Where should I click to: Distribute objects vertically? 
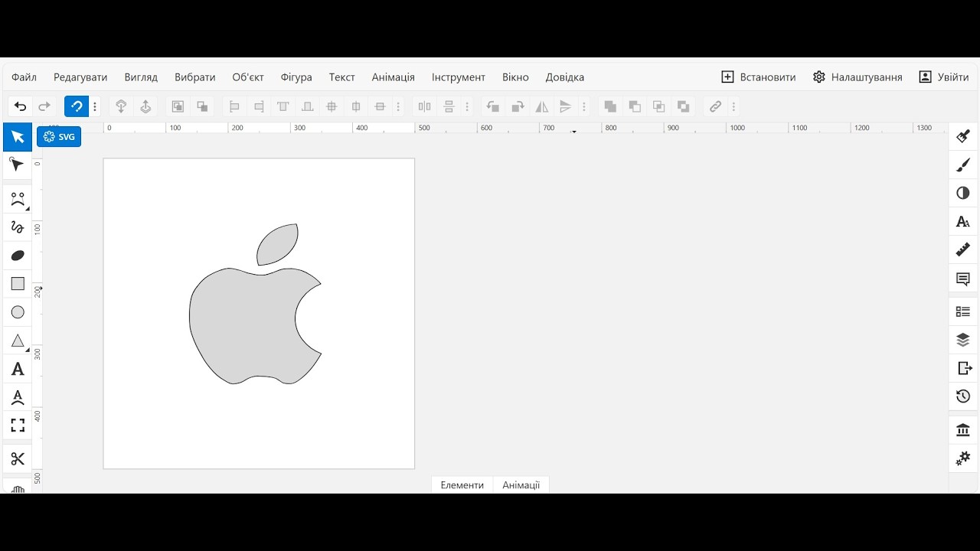449,106
